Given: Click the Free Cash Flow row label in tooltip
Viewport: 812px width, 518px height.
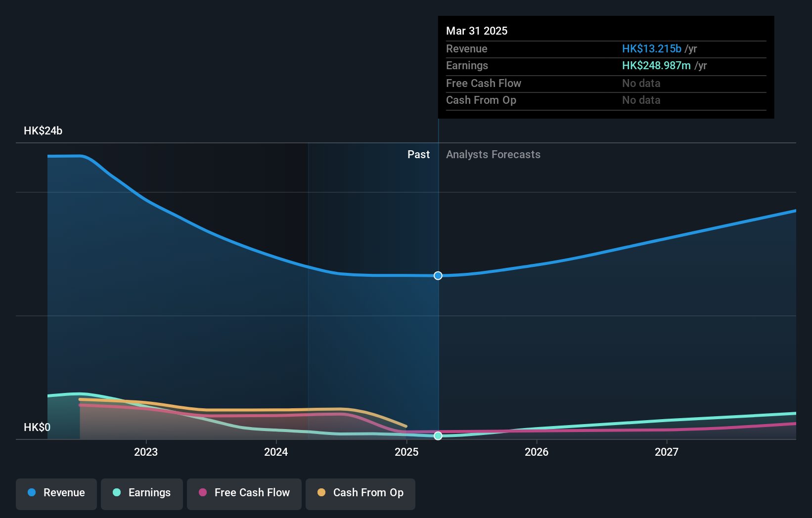Looking at the screenshot, I should point(484,84).
